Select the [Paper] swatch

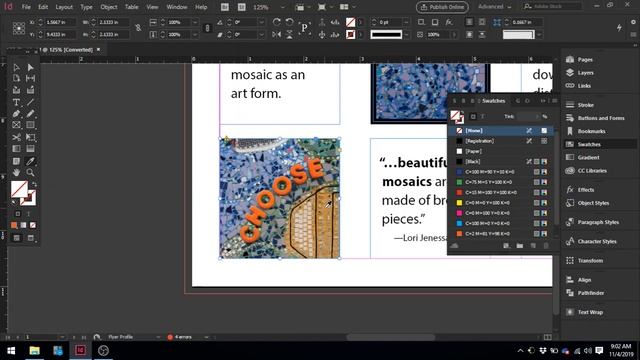click(x=501, y=151)
